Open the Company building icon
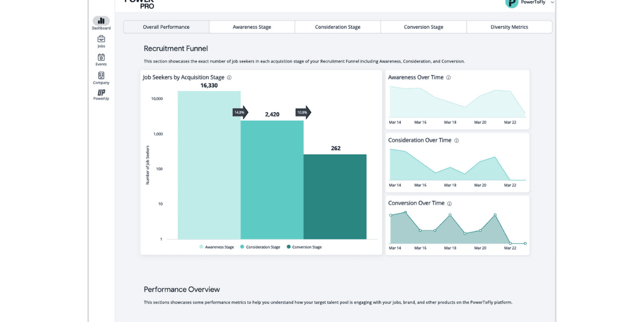 pos(101,75)
